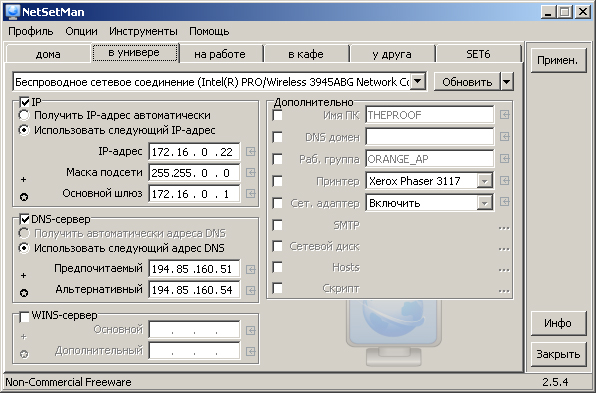Click the plus icon in the DNS-сервер section
The width and height of the screenshot is (596, 393).
(24, 275)
